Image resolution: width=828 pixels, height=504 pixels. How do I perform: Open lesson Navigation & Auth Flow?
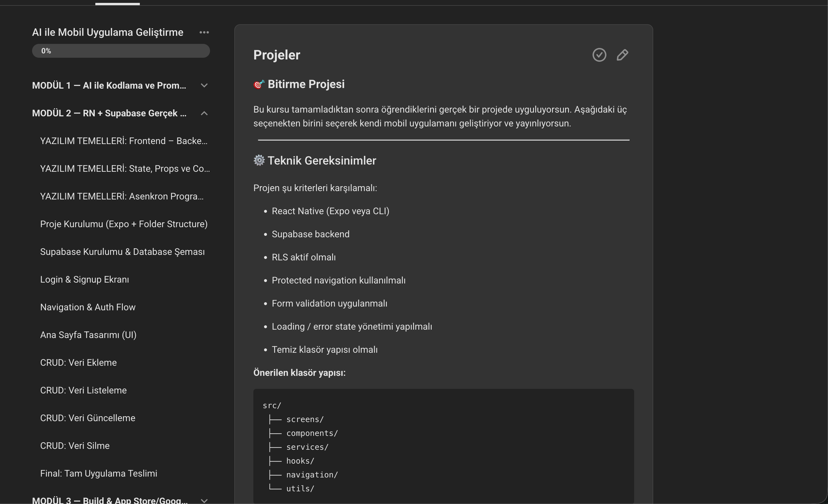88,307
